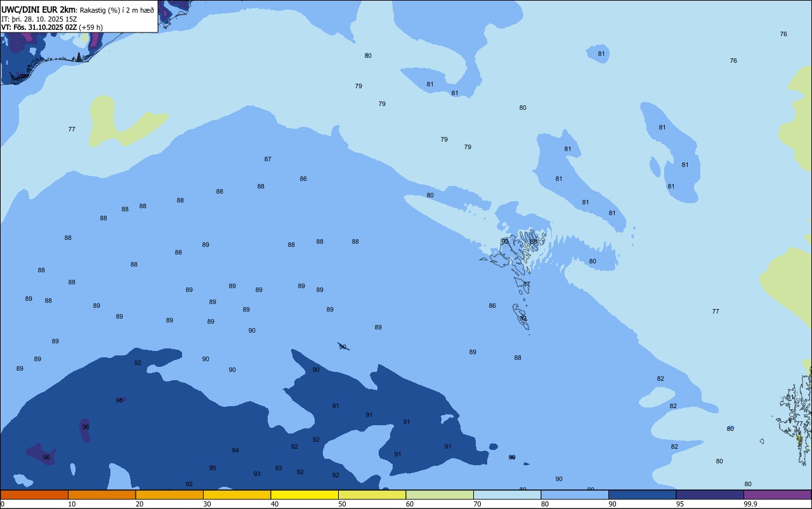Click the legend tick label '99.9'
This screenshot has height=509, width=812.
(751, 504)
